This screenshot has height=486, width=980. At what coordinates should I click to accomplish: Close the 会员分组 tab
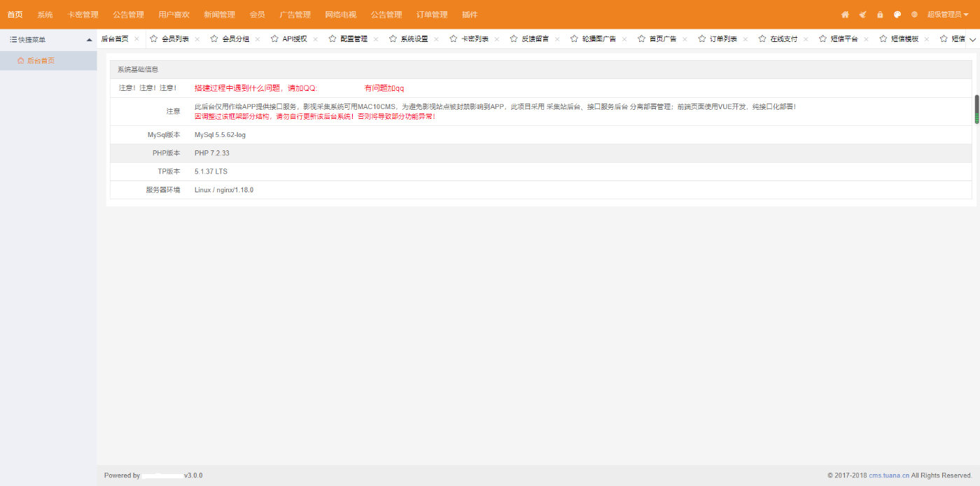pos(258,39)
